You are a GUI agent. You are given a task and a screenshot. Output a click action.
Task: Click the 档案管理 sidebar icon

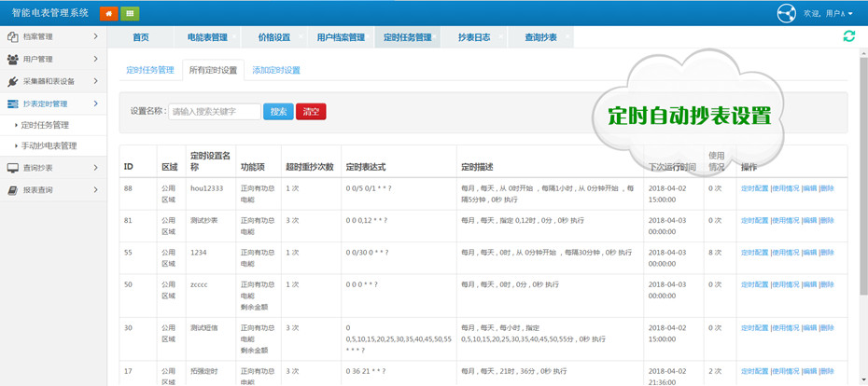(12, 37)
